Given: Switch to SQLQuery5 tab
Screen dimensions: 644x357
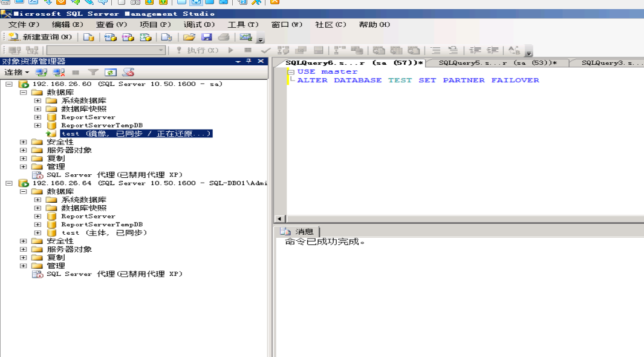Looking at the screenshot, I should point(498,63).
